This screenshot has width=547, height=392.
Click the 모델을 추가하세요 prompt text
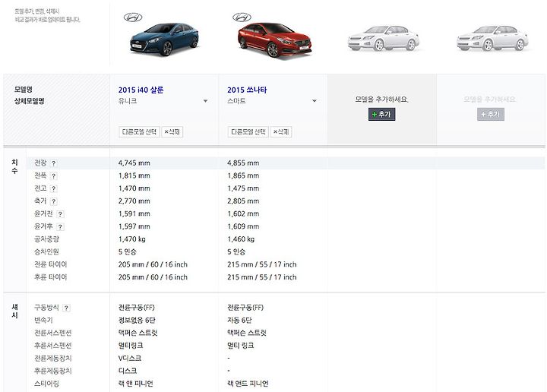(x=381, y=100)
